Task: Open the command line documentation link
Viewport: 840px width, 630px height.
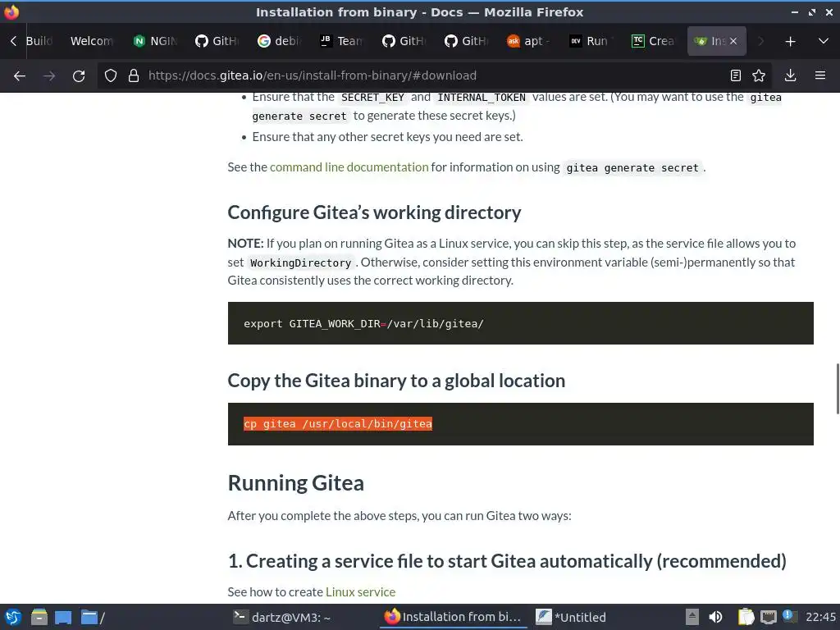Action: tap(349, 167)
